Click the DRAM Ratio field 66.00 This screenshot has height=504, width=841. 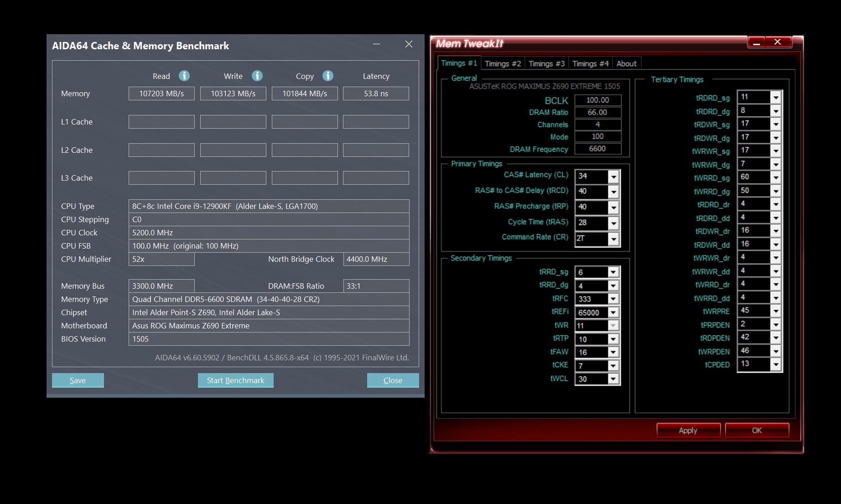(598, 112)
